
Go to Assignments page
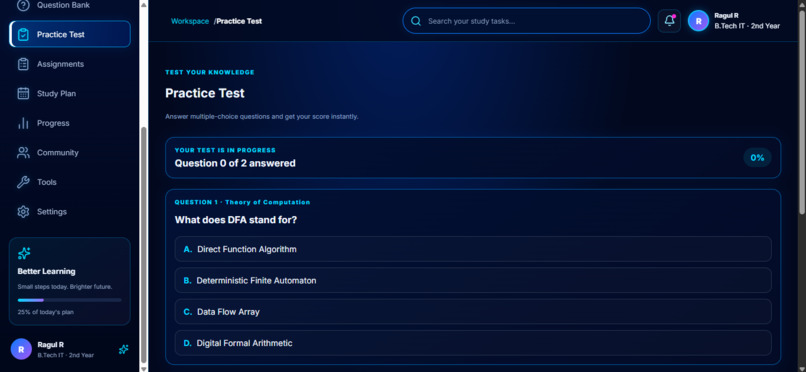[x=60, y=64]
